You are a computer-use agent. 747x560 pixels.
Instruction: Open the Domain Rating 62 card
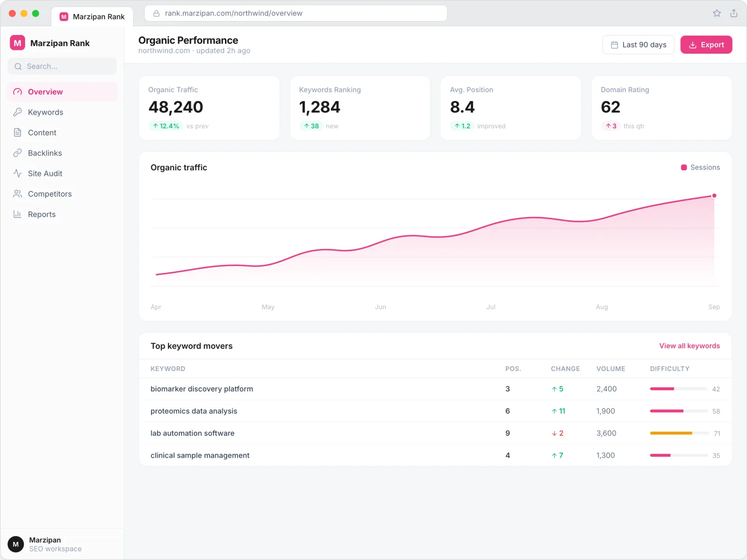click(x=662, y=108)
